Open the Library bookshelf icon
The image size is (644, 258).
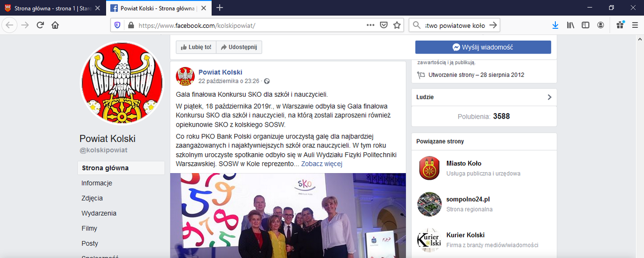(571, 25)
